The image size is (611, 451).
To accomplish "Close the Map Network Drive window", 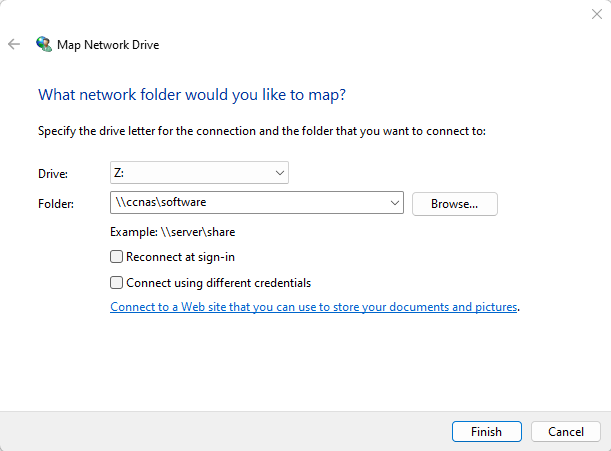I will (x=596, y=13).
